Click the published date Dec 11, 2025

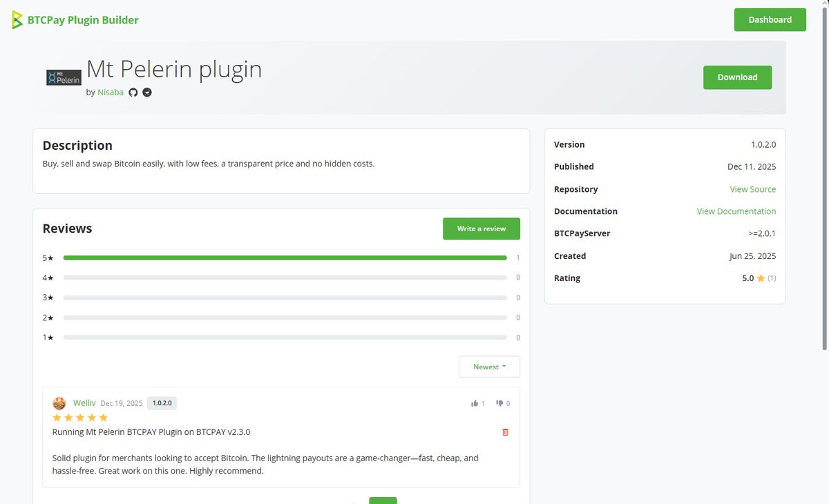pos(752,167)
